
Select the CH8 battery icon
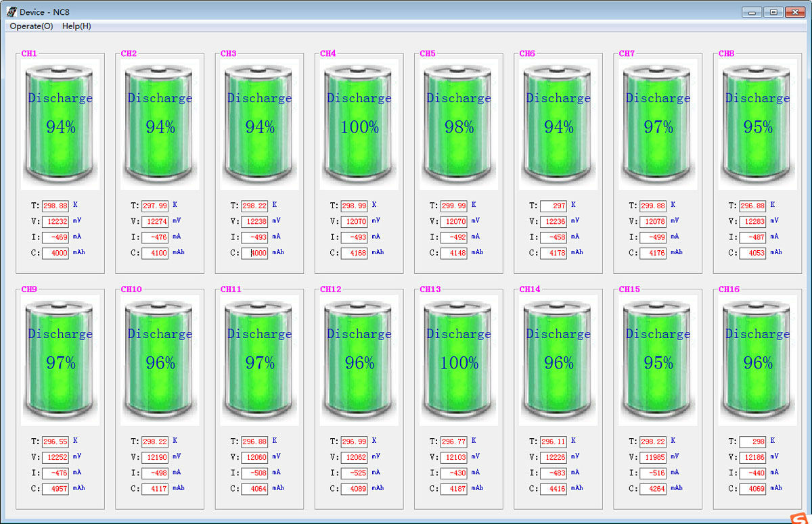(x=757, y=124)
